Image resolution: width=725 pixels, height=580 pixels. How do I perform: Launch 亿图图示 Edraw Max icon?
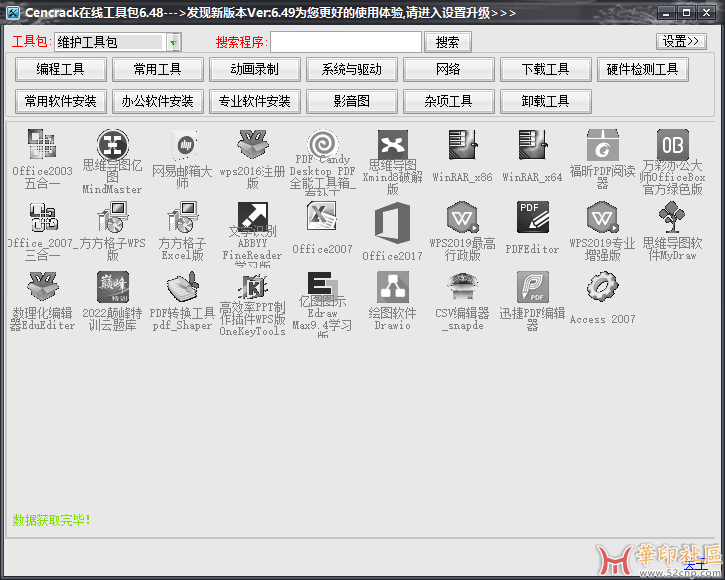[x=323, y=284]
